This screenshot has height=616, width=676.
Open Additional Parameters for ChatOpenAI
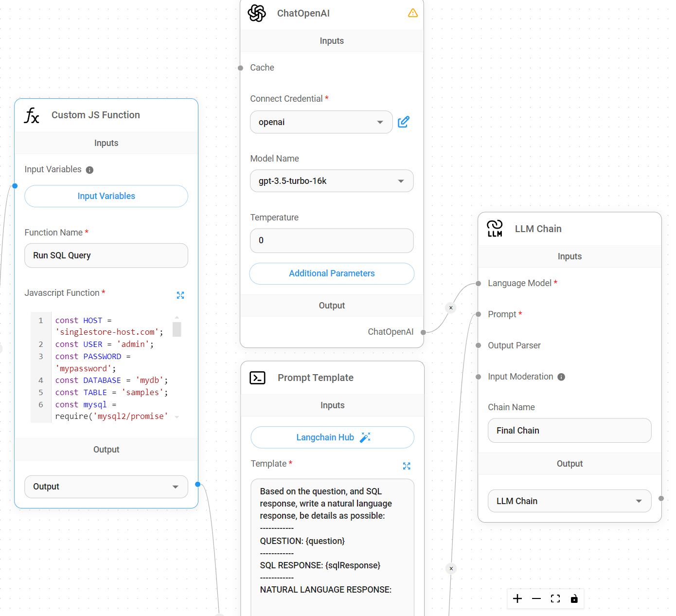tap(332, 273)
